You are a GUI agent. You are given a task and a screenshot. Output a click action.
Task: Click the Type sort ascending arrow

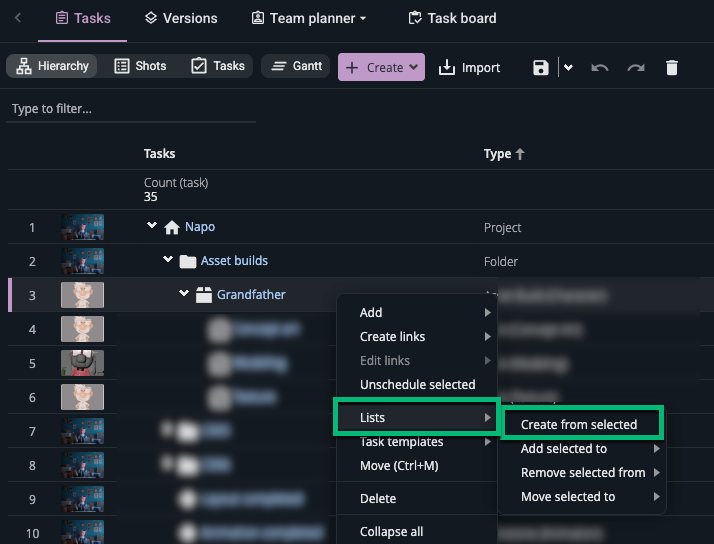520,154
